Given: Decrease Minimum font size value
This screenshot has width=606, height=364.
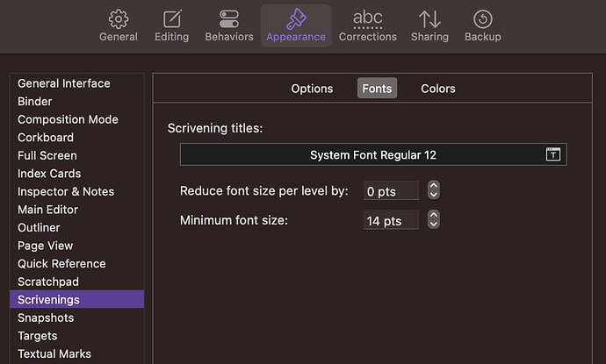Looking at the screenshot, I should pyautogui.click(x=434, y=225).
